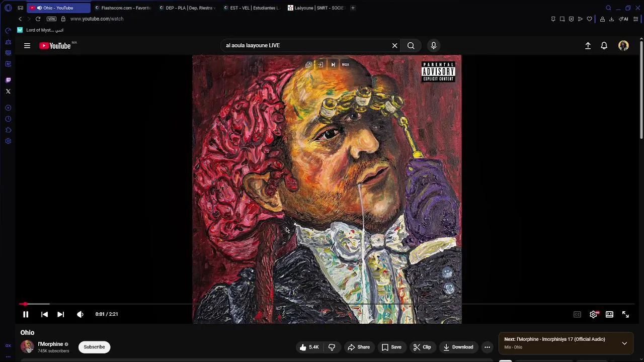
Task: Open the YouTube upload create icon
Action: [x=588, y=46]
